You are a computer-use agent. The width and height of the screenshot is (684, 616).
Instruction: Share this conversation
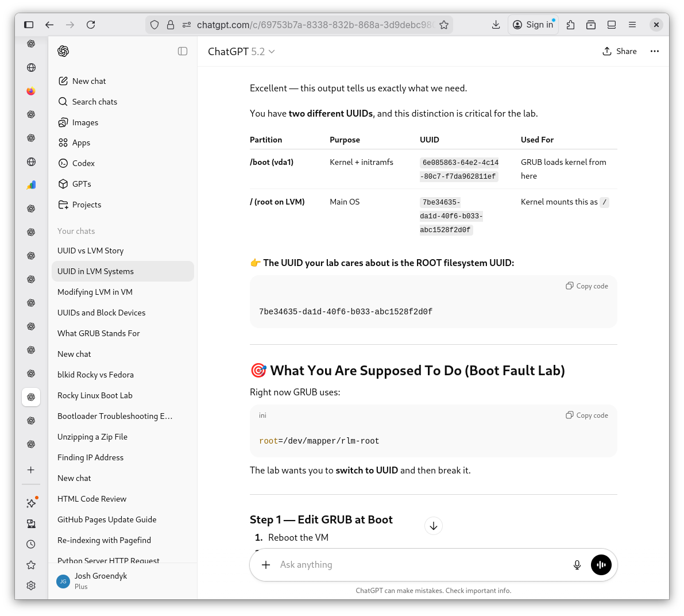(620, 51)
